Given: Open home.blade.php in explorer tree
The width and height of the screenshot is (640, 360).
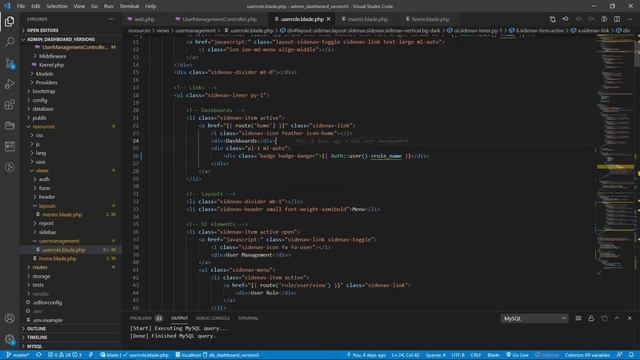Looking at the screenshot, I should coord(58,258).
